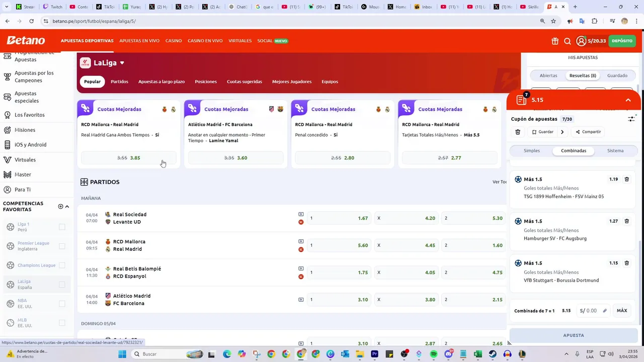Select the Sistema bet slip tab

[615, 151]
